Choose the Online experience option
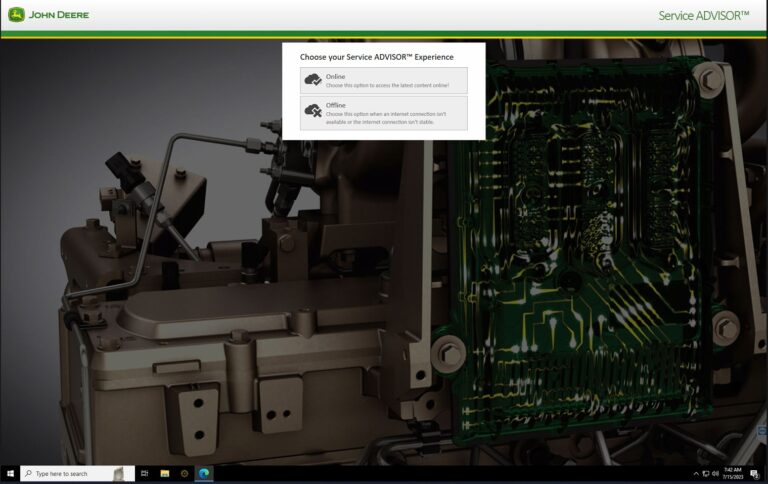This screenshot has height=484, width=768. [384, 80]
